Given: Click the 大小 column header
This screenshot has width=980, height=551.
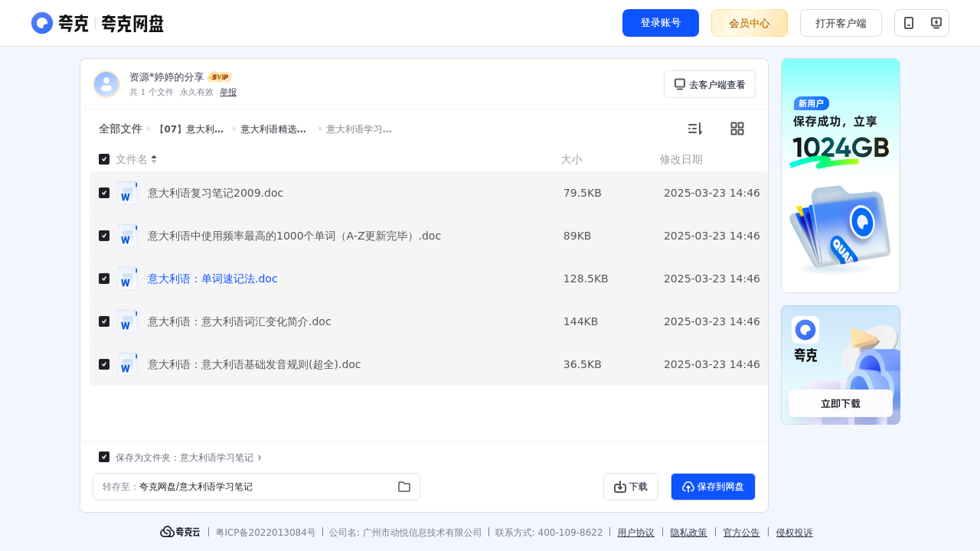Looking at the screenshot, I should click(x=571, y=159).
